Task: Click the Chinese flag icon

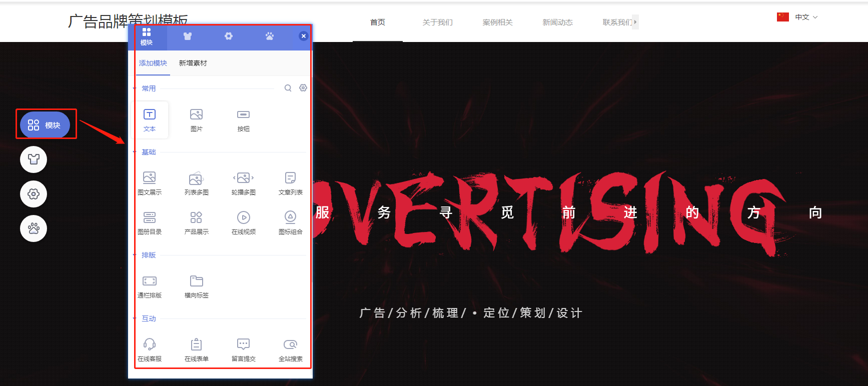Action: point(783,17)
